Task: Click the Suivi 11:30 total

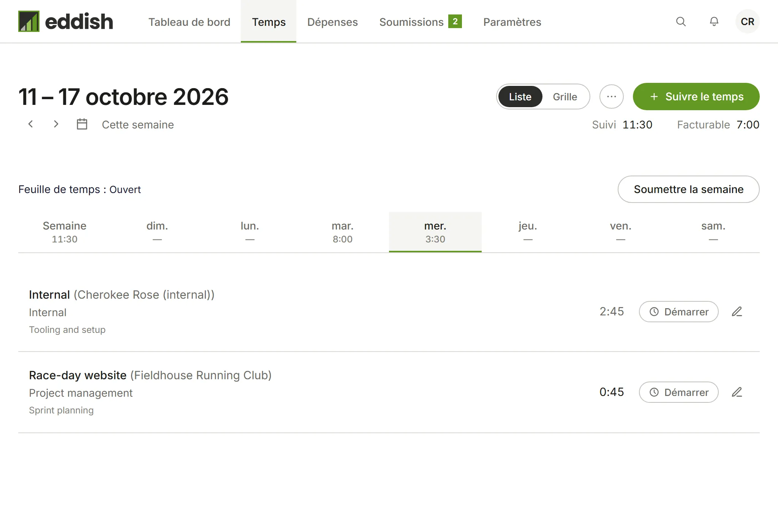Action: click(x=622, y=125)
